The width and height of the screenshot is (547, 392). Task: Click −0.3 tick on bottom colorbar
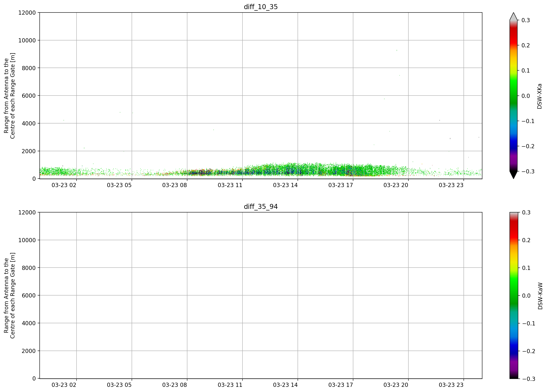point(529,379)
